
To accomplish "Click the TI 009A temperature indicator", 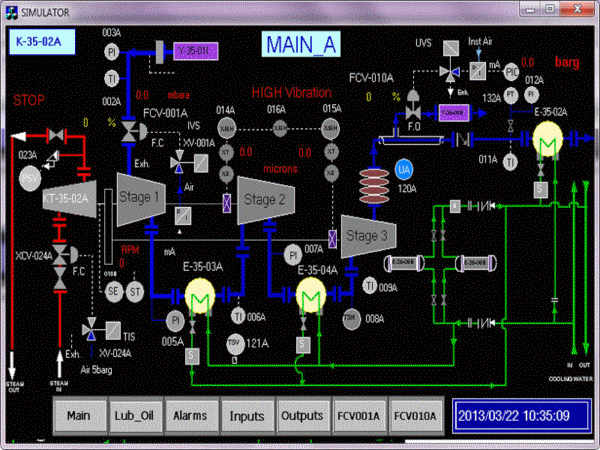I will (x=370, y=286).
